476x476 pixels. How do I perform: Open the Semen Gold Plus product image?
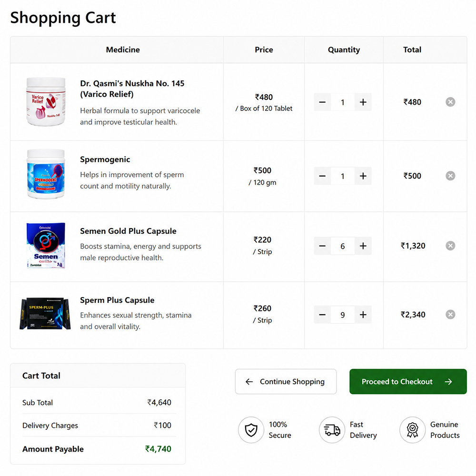point(46,245)
